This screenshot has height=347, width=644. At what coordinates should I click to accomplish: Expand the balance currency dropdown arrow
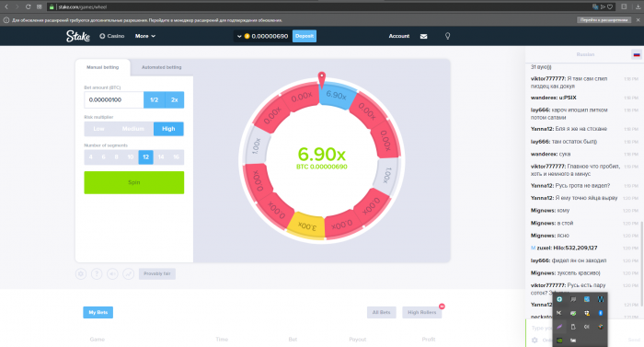[239, 36]
